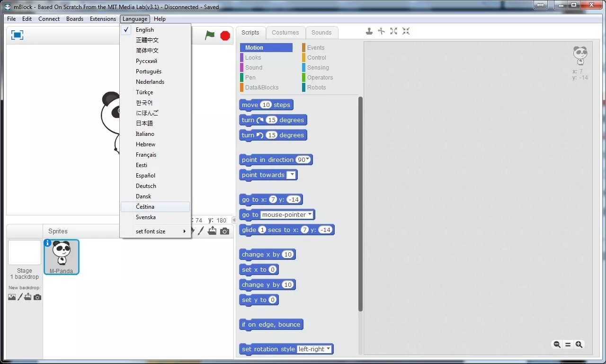
Task: Click the green flag start icon
Action: tap(210, 35)
